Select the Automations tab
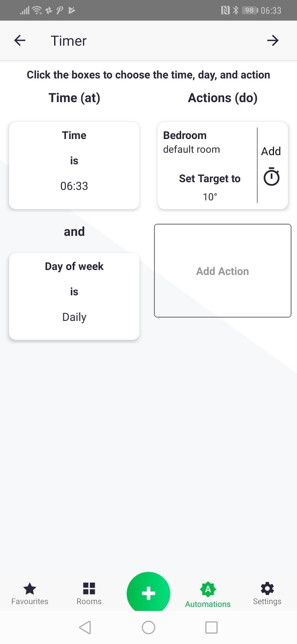This screenshot has width=297, height=644. tap(208, 595)
